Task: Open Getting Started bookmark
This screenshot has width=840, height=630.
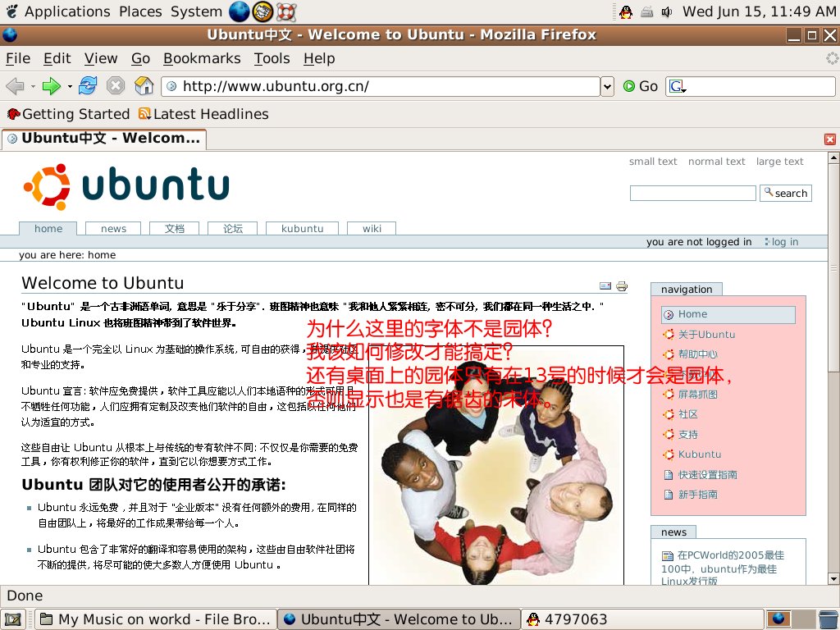Action: (x=68, y=114)
